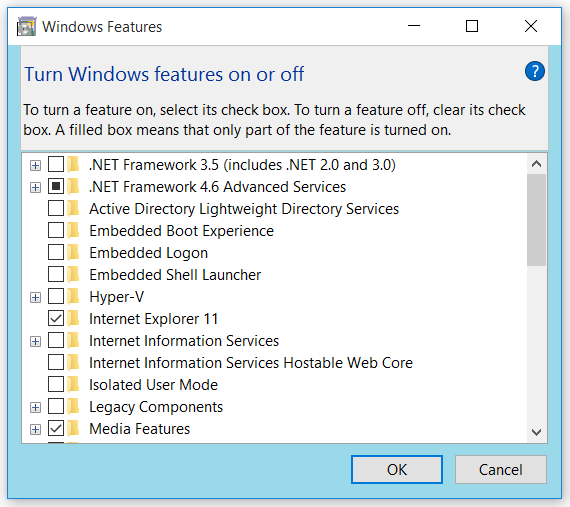Enable the .NET Framework 3.5 checkbox
Image resolution: width=570 pixels, height=507 pixels.
[56, 165]
